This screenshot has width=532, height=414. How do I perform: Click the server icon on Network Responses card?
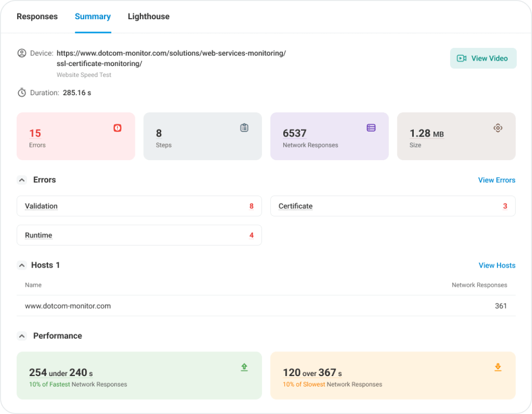pyautogui.click(x=371, y=127)
